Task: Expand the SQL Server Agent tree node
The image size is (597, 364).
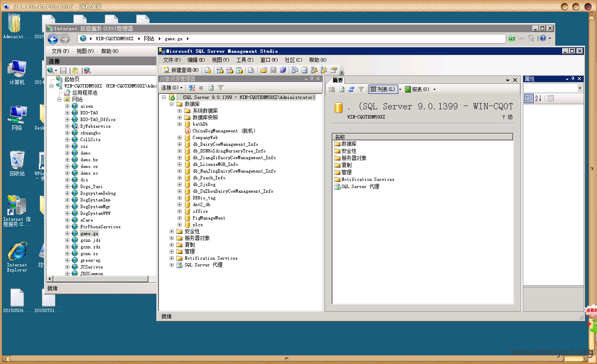Action: (171, 265)
